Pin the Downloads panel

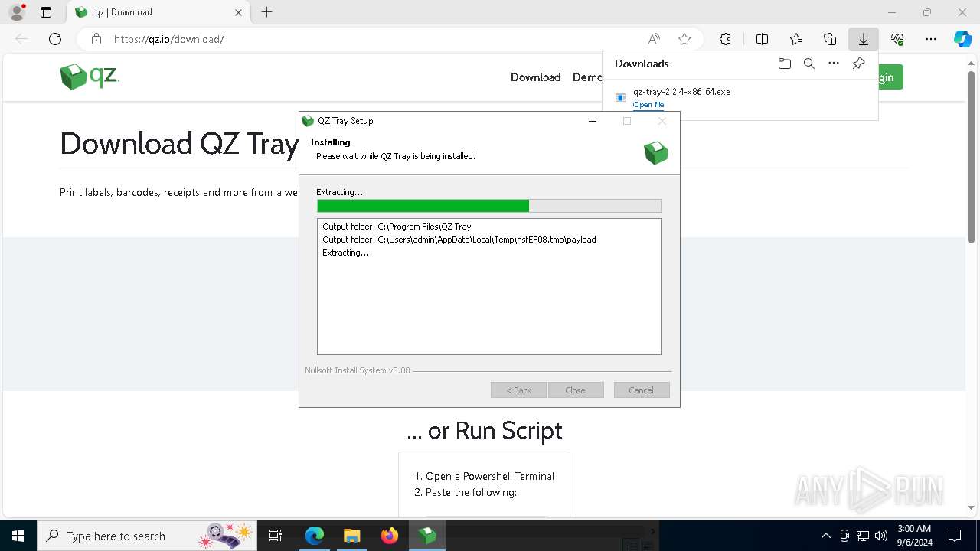tap(858, 64)
